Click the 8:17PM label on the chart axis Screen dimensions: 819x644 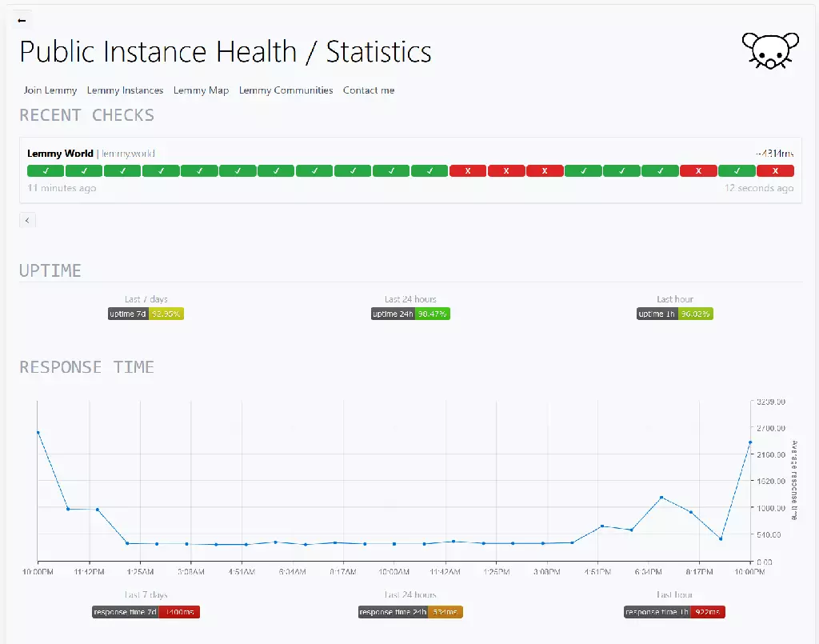point(699,572)
